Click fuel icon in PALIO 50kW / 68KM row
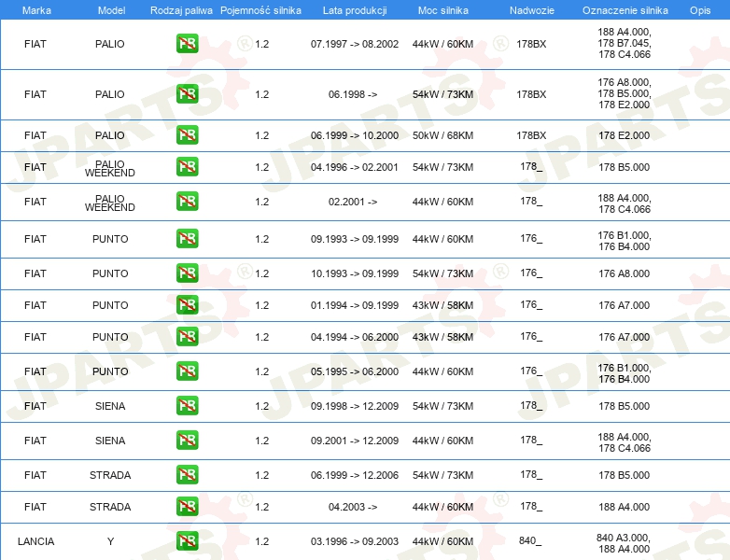The image size is (730, 560). coord(187,135)
